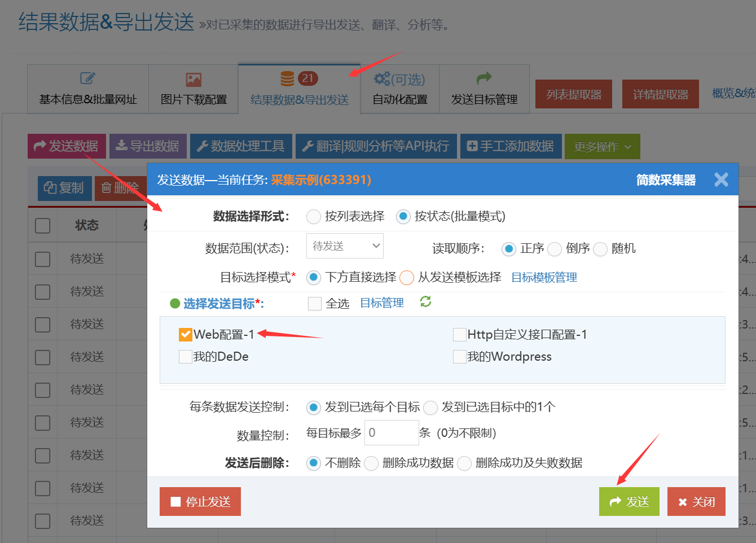Click the image icon for picture download config
Viewport: 756px width, 543px height.
194,80
